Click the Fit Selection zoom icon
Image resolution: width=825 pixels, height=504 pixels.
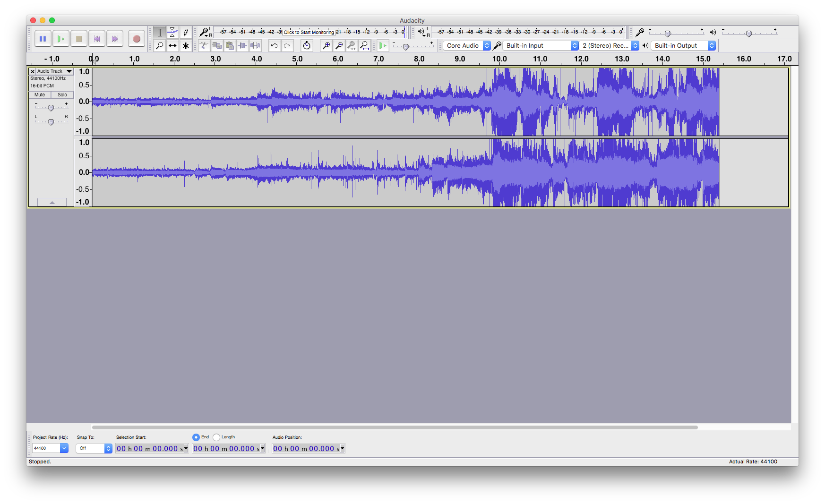click(352, 45)
